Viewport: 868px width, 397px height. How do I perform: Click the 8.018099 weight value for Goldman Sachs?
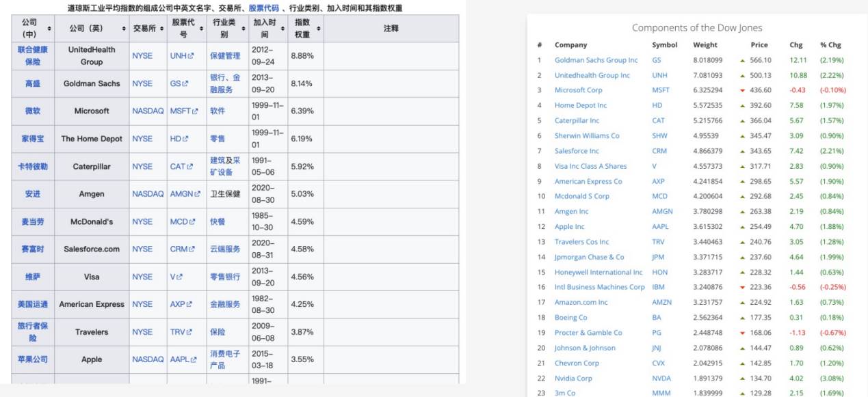(x=709, y=60)
